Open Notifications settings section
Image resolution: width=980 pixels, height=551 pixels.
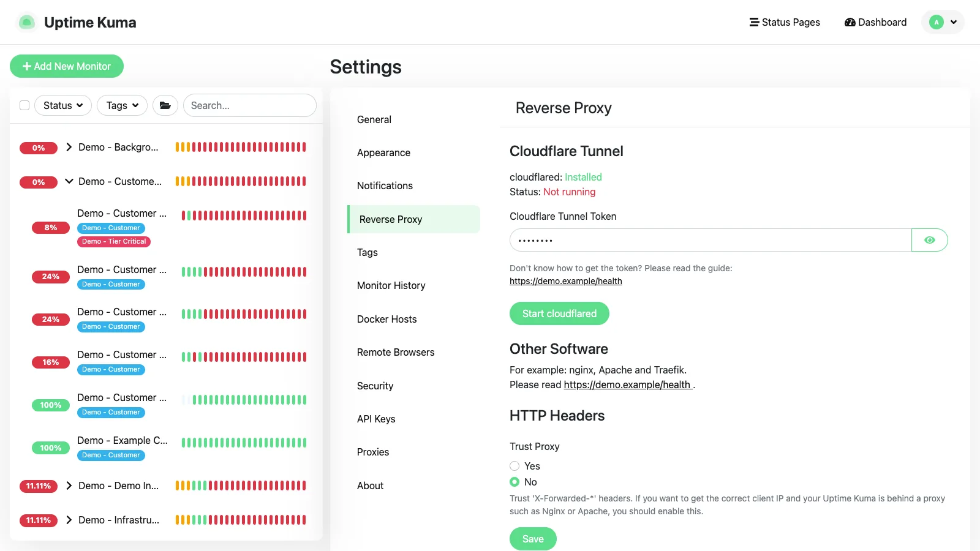pyautogui.click(x=413, y=186)
